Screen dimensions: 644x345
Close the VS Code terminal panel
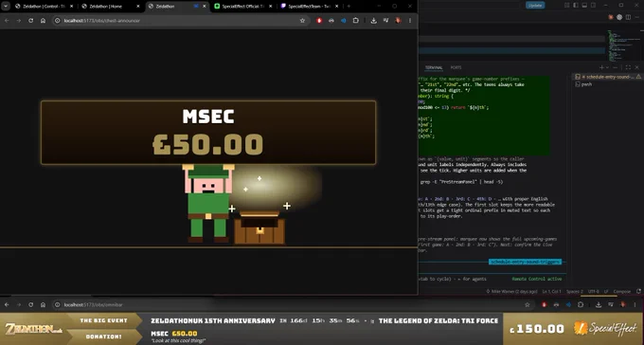point(637,67)
